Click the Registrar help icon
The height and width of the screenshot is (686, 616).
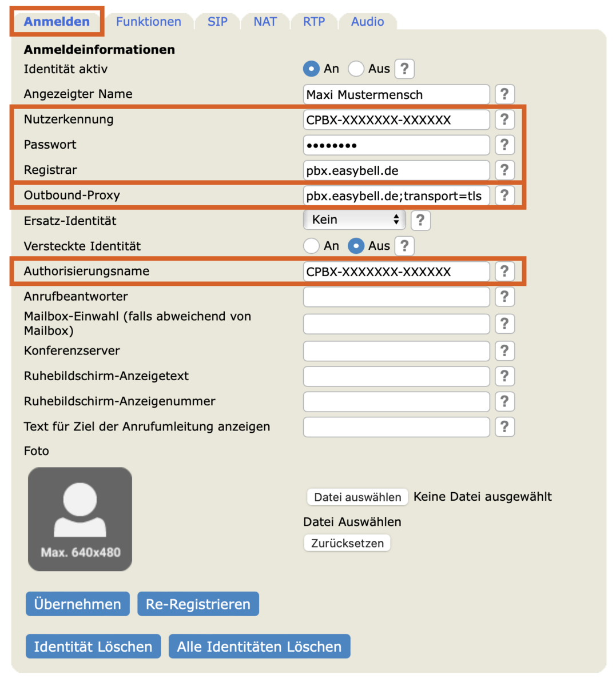(504, 170)
